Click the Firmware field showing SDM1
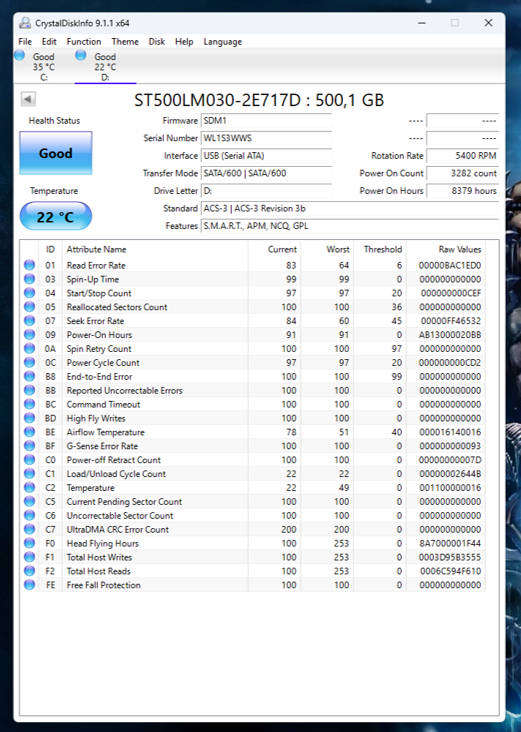 [266, 120]
